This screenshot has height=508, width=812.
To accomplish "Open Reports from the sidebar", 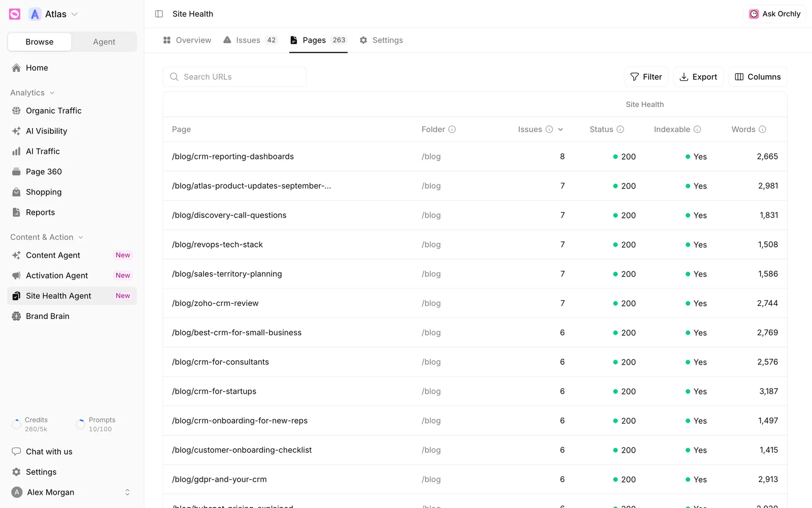I will [72, 212].
